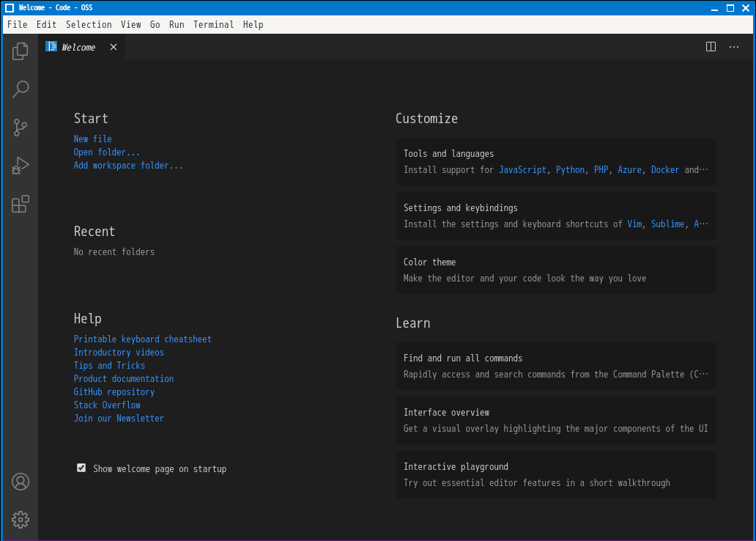This screenshot has width=756, height=541.
Task: Open the GitHub repository link
Action: coord(114,392)
